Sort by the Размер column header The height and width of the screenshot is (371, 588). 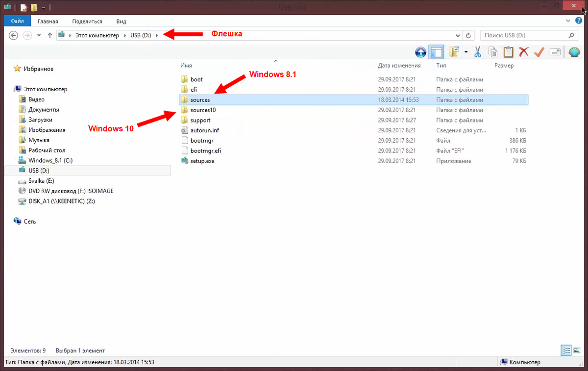[504, 65]
